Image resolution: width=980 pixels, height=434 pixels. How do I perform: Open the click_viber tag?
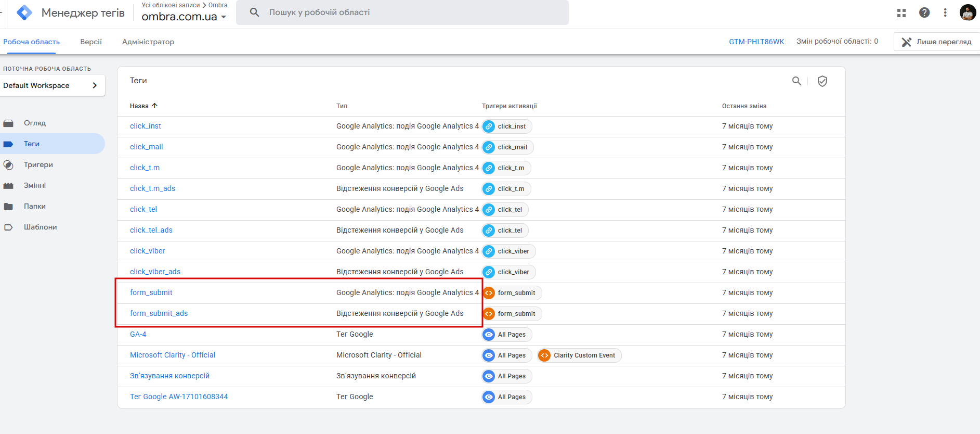coord(148,251)
